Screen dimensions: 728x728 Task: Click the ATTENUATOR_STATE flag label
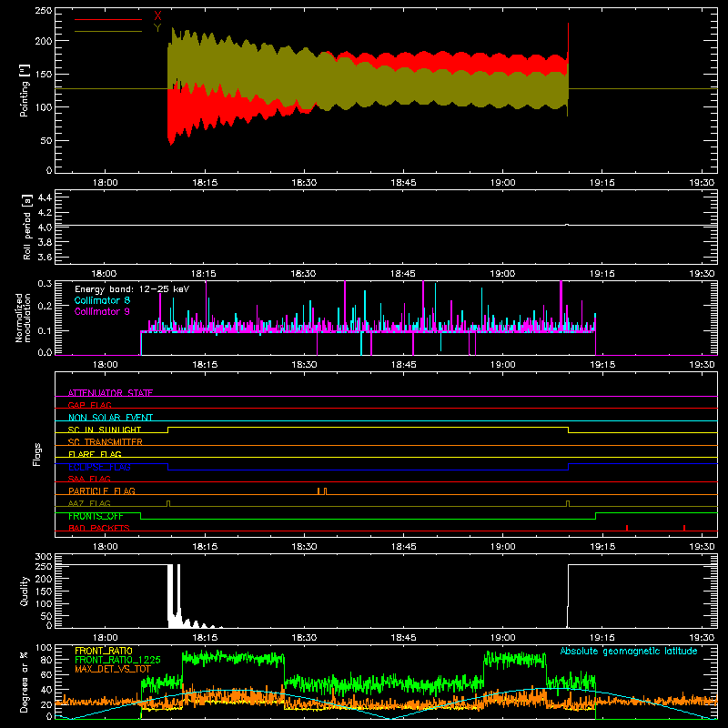pos(110,393)
